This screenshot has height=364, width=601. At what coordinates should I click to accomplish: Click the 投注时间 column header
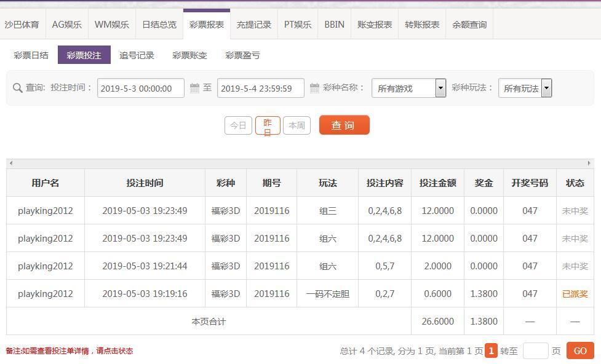145,183
